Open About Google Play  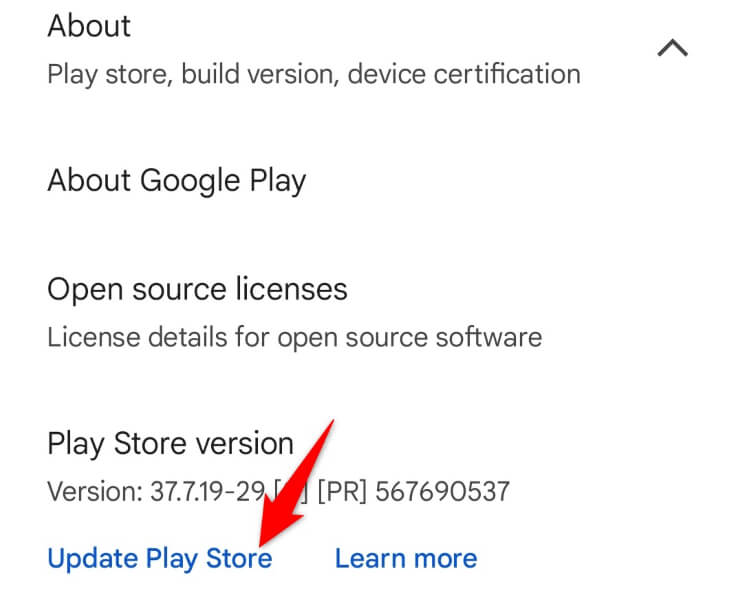tap(176, 181)
